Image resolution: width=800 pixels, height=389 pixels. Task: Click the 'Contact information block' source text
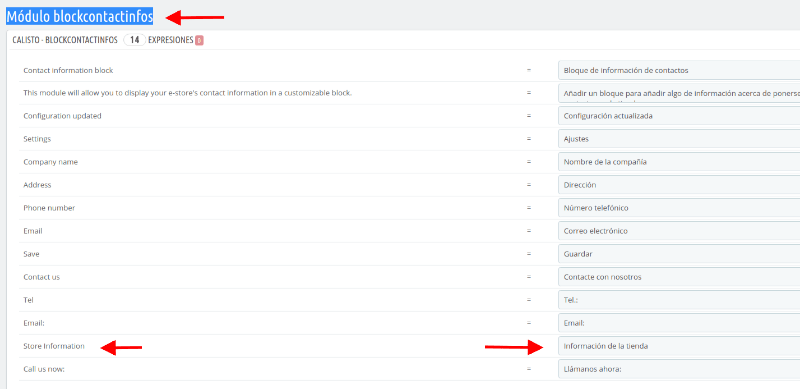[x=68, y=70]
